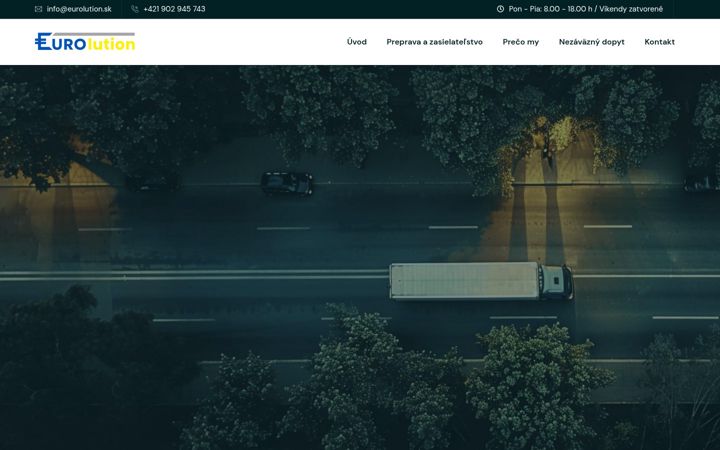720x450 pixels.
Task: Navigate to Nezáväzný dopyt form
Action: click(x=591, y=42)
